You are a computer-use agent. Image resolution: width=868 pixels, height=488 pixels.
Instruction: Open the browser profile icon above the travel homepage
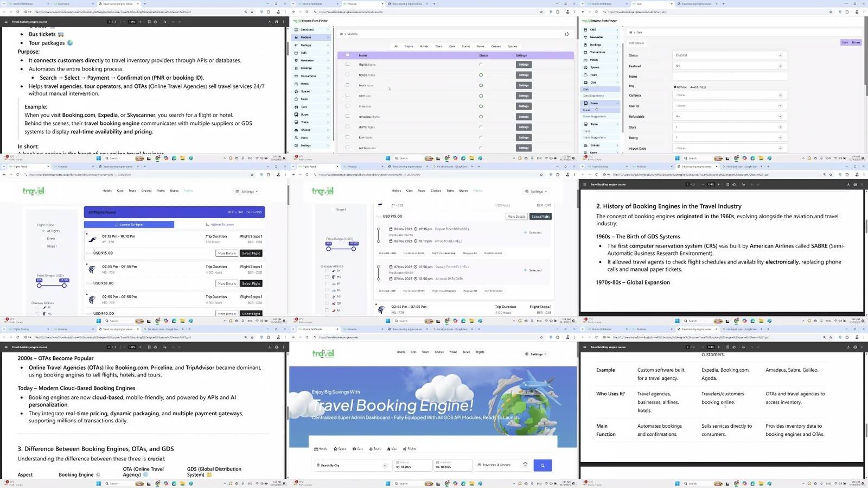coord(568,337)
